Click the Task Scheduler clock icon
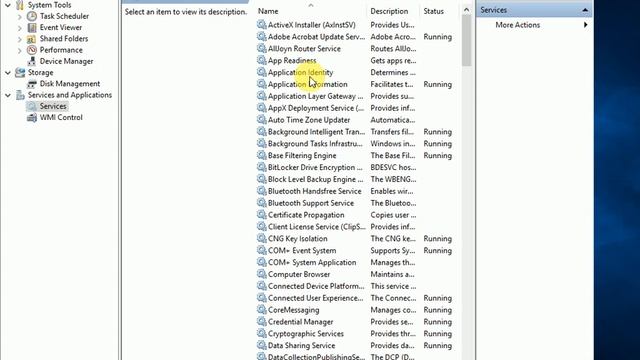Image resolution: width=640 pixels, height=360 pixels. (32, 16)
